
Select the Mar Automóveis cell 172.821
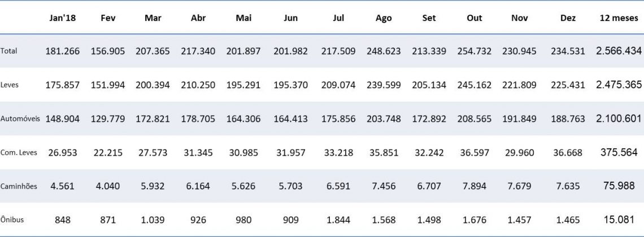tap(153, 119)
